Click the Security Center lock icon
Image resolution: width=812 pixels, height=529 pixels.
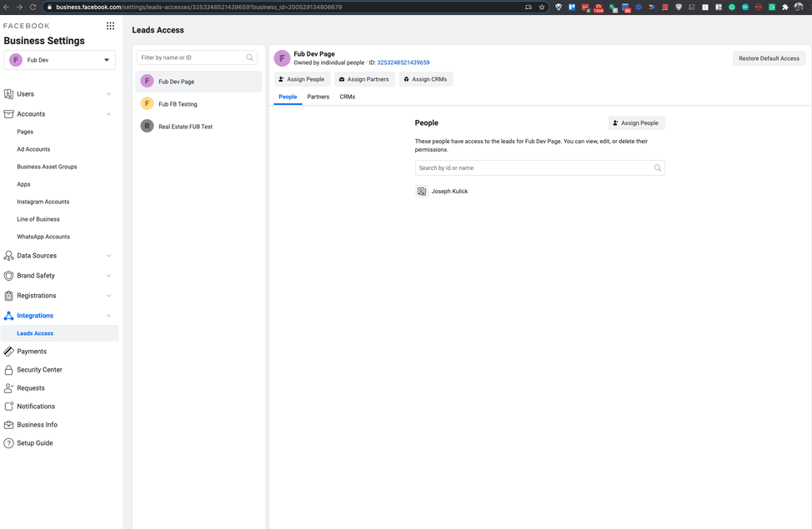pyautogui.click(x=8, y=370)
